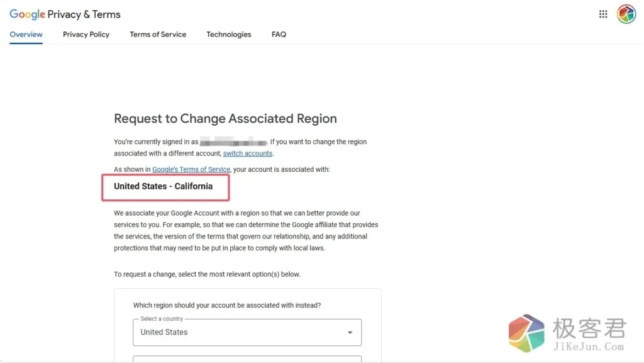Click the partially visible field below country
The image size is (644, 363).
click(247, 359)
